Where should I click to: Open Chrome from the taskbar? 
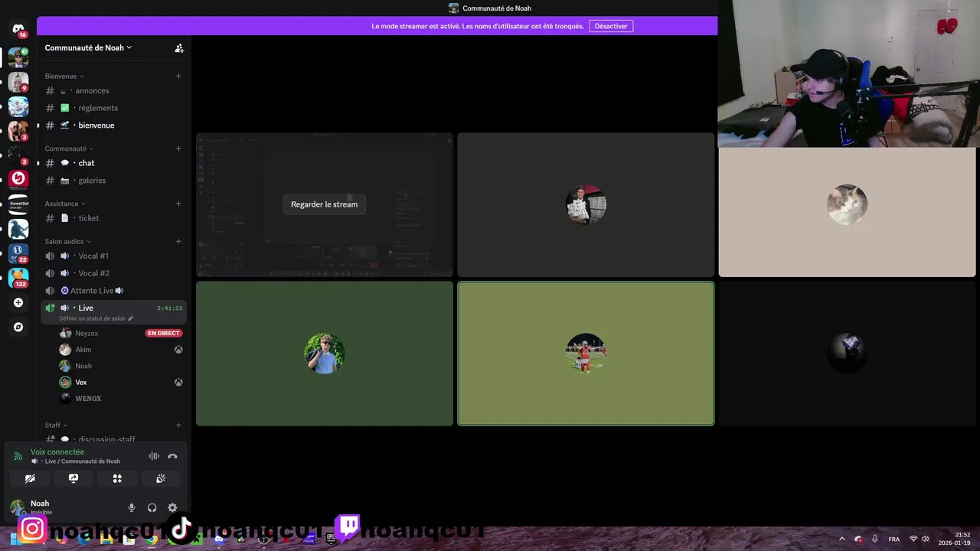click(x=152, y=539)
